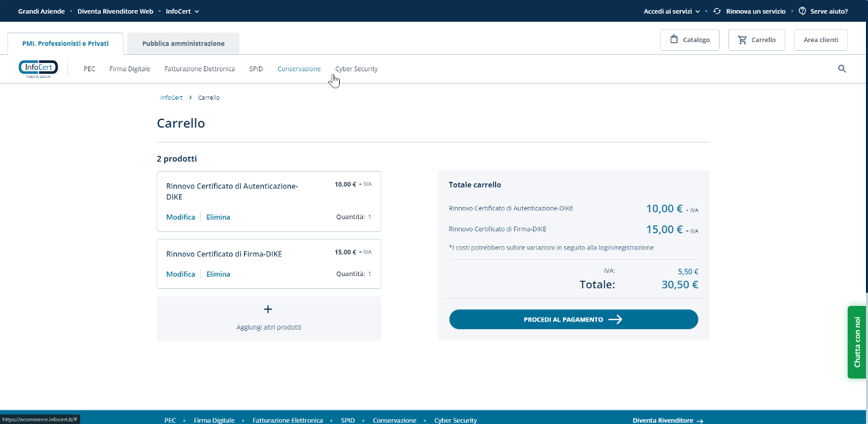Open the Firma Digitale menu item
The height and width of the screenshot is (424, 868).
click(130, 69)
